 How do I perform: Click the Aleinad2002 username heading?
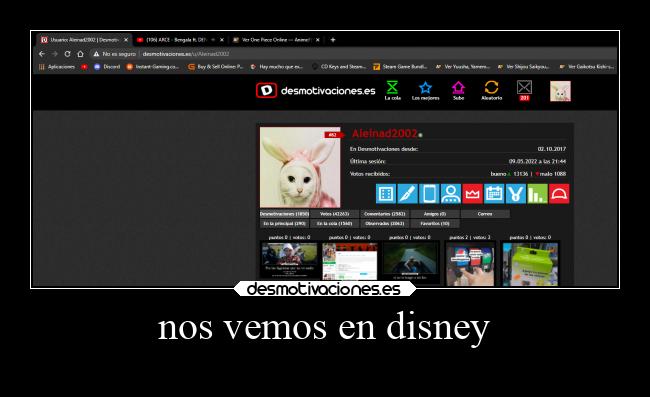point(384,133)
